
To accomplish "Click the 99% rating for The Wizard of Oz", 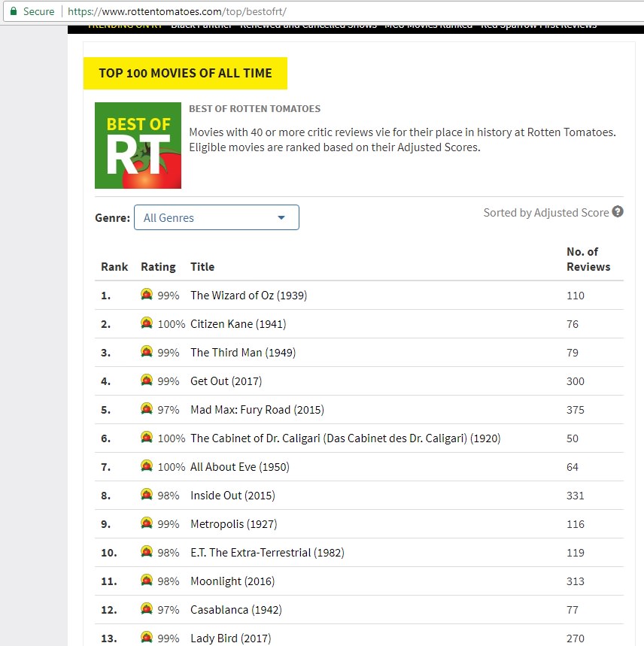I will 169,296.
